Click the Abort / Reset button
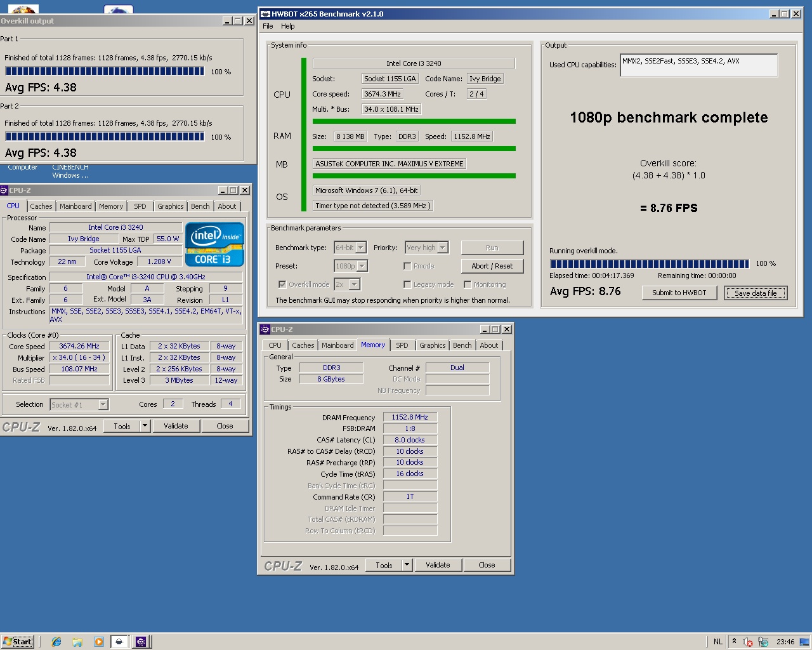 pyautogui.click(x=492, y=266)
